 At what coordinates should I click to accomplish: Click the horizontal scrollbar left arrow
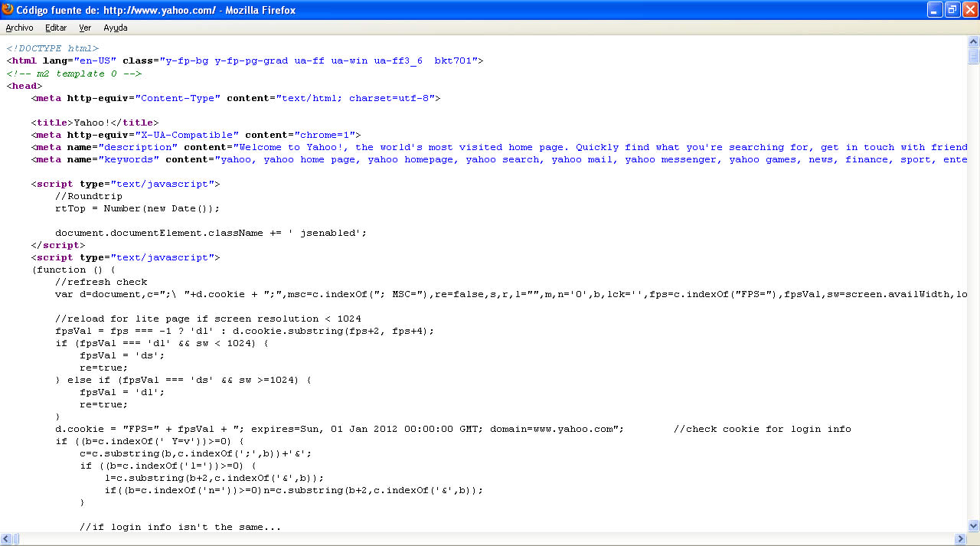pos(6,539)
